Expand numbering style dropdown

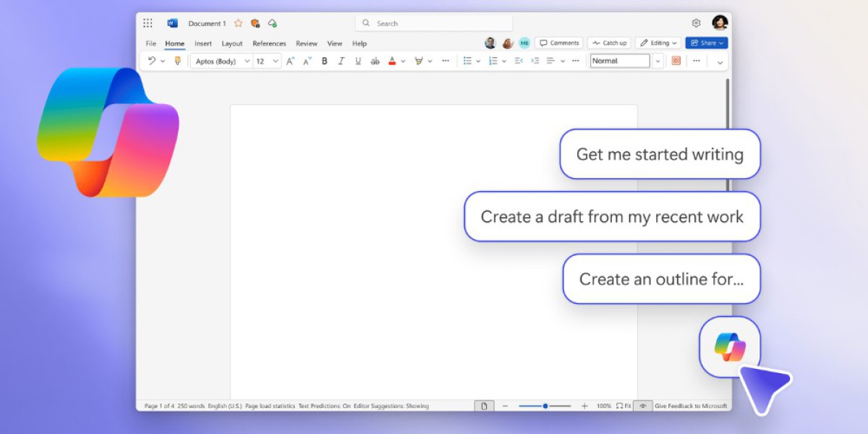pos(504,61)
